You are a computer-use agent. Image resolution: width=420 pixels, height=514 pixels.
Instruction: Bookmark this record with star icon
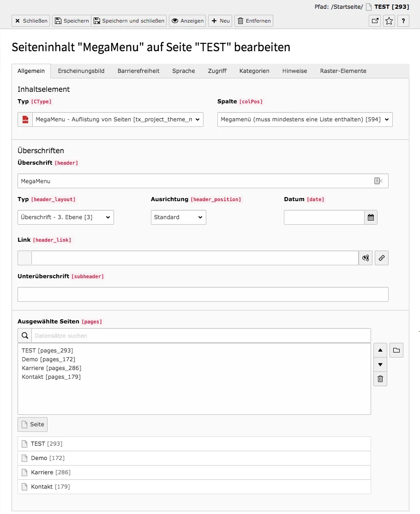point(389,21)
